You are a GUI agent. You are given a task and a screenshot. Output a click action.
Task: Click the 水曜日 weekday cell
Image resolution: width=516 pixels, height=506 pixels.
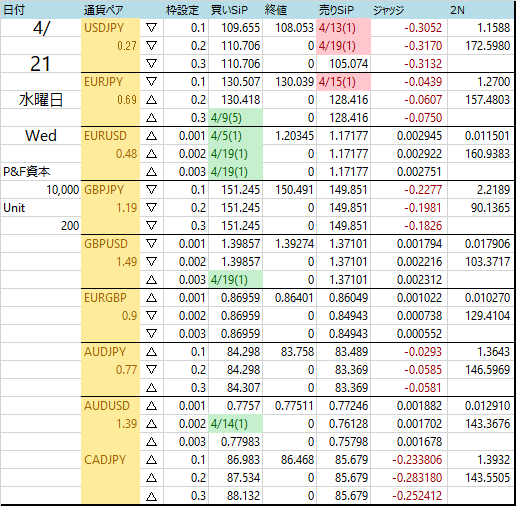[x=41, y=100]
